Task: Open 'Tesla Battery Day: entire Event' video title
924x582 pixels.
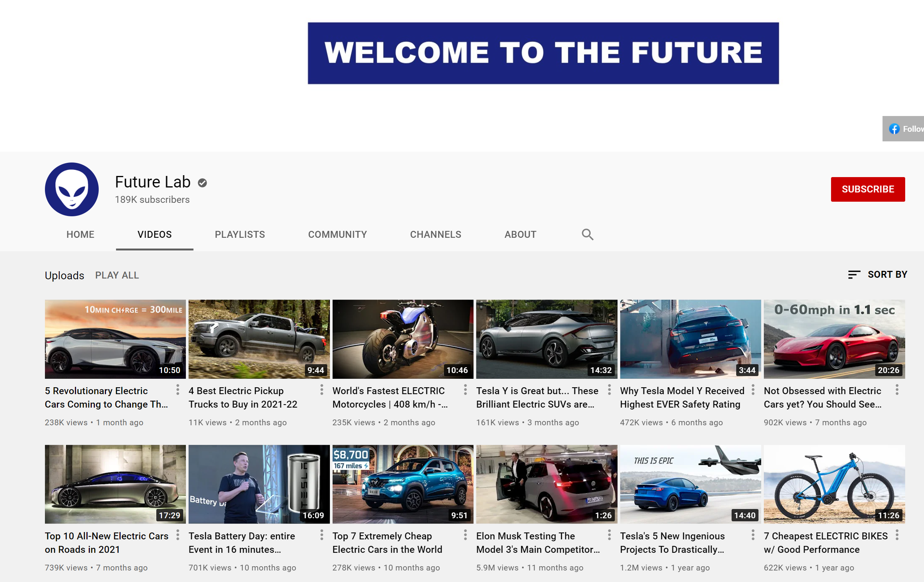Action: coord(242,543)
